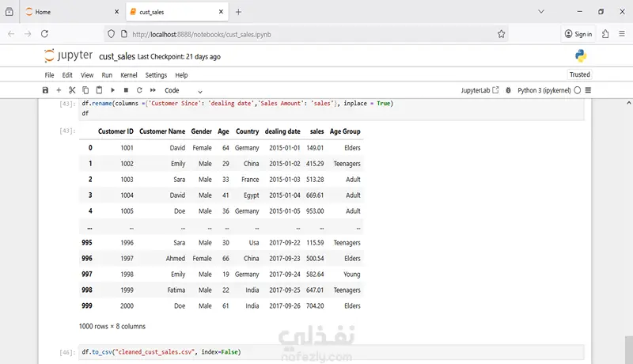The width and height of the screenshot is (633, 364).
Task: Select the Egypt country cell
Action: coord(251,195)
